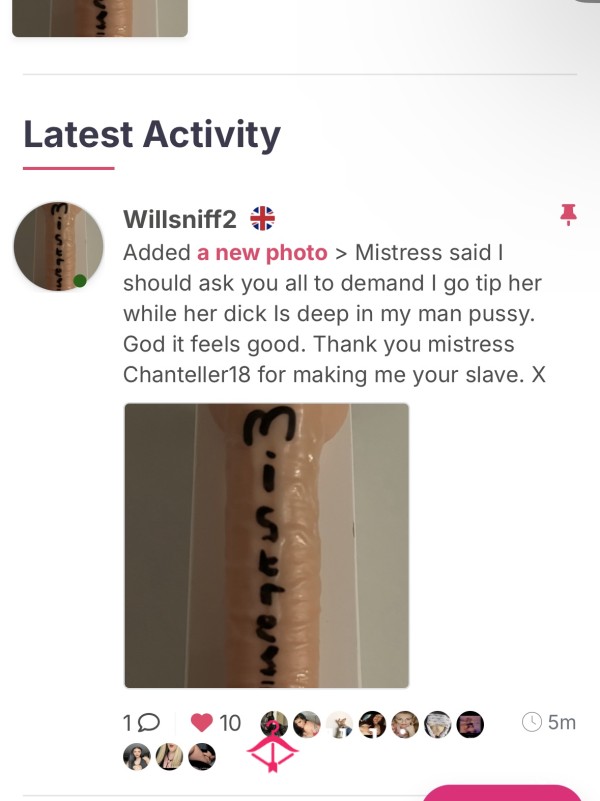
Task: Open the Willsniff2 username link
Action: point(180,219)
